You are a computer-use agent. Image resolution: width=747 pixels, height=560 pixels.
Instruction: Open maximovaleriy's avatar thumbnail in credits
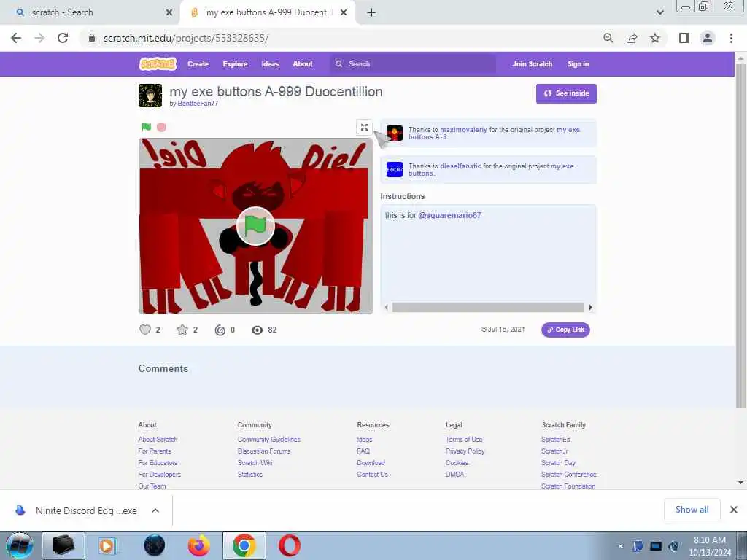395,133
